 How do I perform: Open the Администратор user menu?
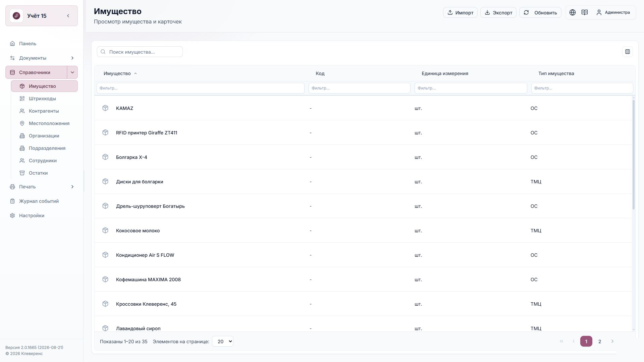[613, 12]
